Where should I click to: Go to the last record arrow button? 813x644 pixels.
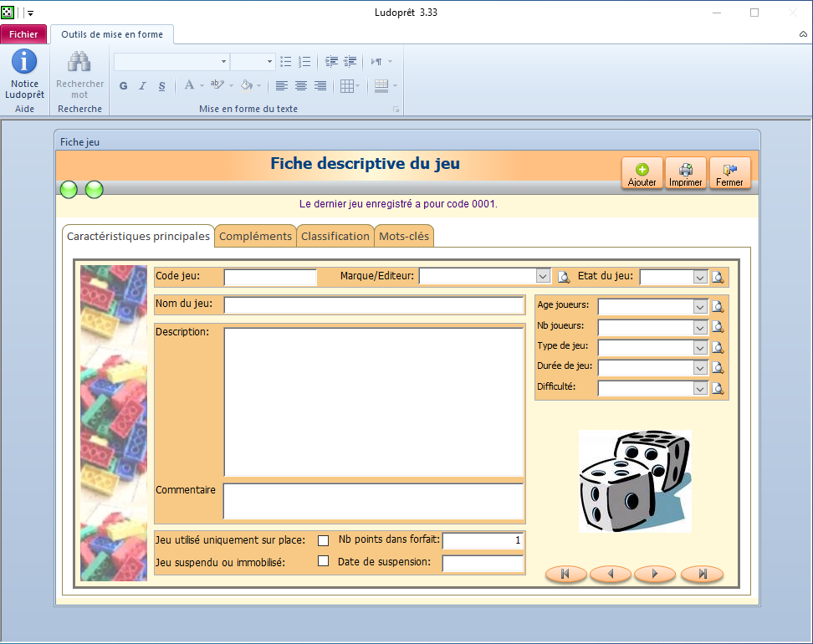[702, 574]
